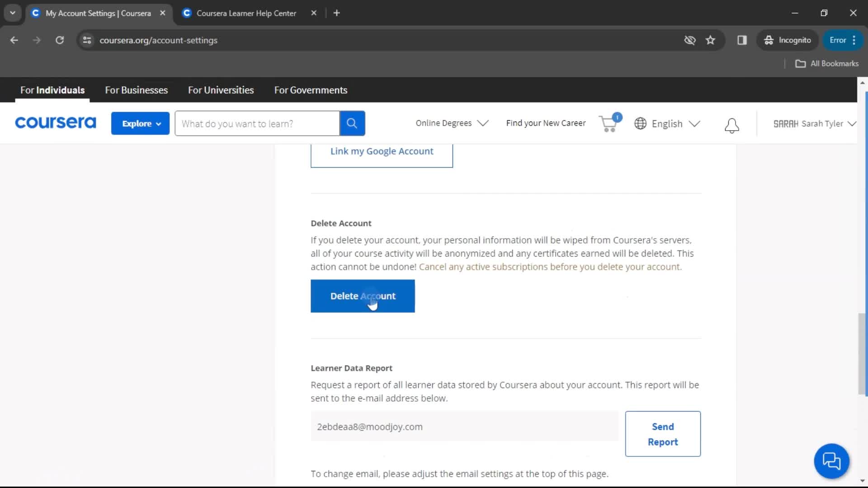Reload the current page

pos(60,40)
